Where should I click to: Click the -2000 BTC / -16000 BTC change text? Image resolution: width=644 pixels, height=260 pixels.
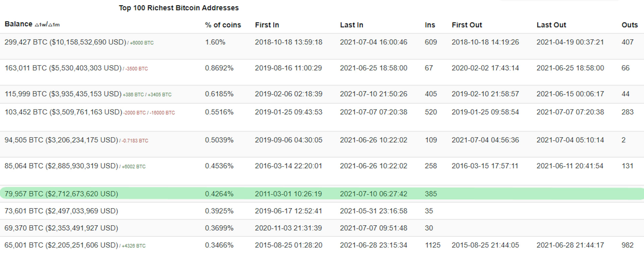149,113
